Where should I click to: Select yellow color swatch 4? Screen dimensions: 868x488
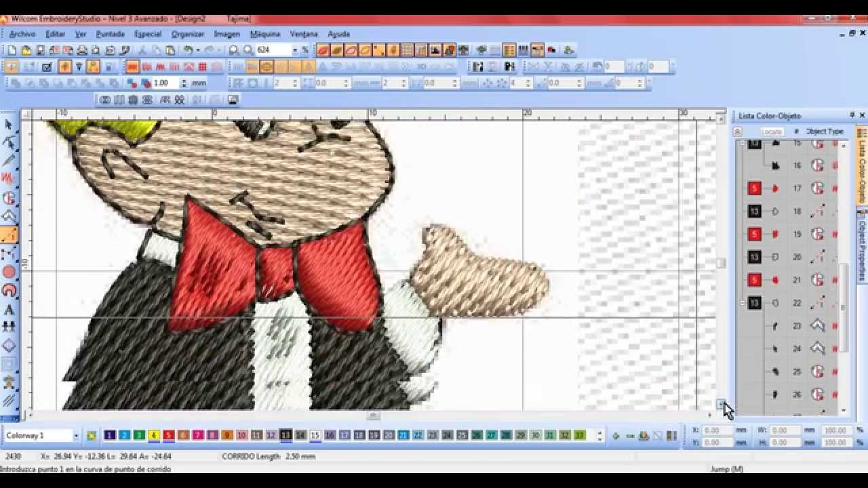point(154,435)
